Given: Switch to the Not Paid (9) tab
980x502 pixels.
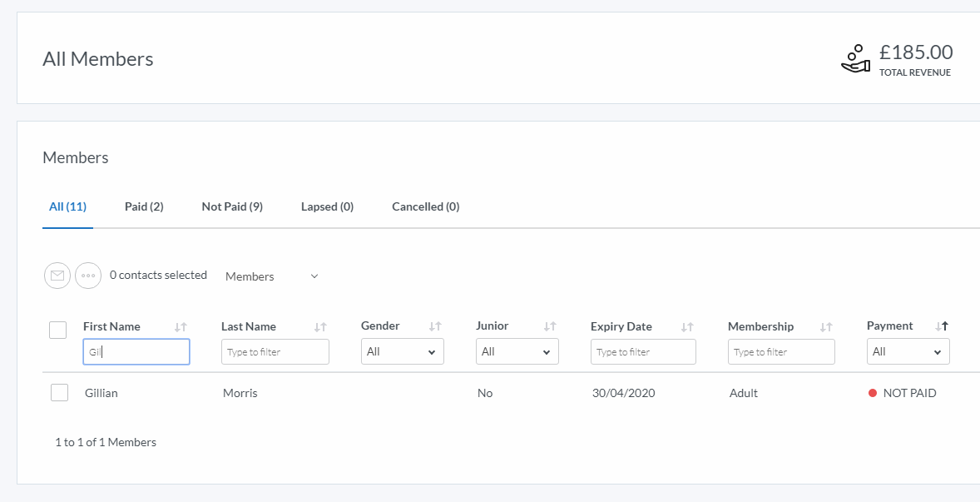Looking at the screenshot, I should click(x=232, y=206).
